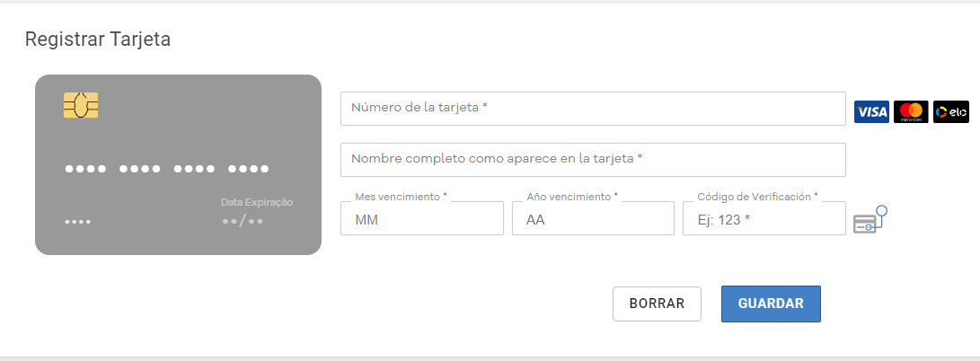Select the Mes vencimiento MM field
The width and height of the screenshot is (980, 361).
tap(422, 218)
